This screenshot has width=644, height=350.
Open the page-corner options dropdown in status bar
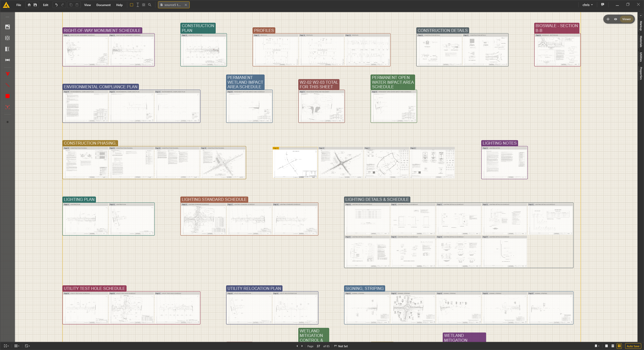[27, 346]
